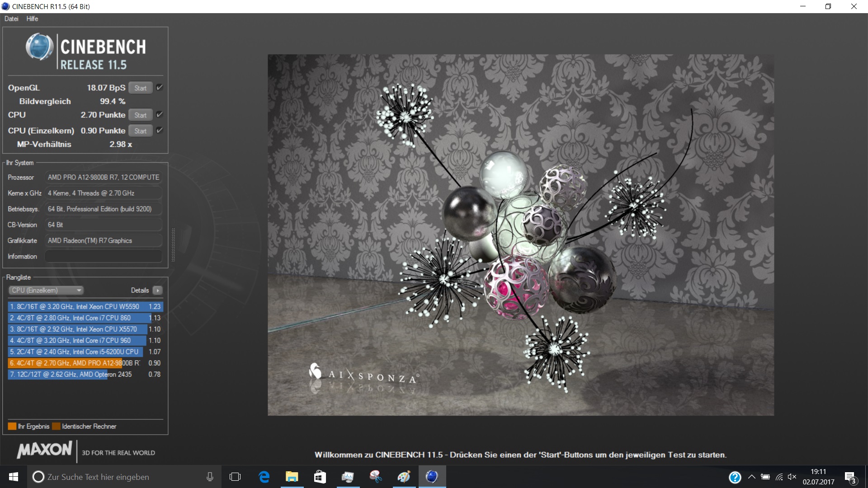Open the Hilfe menu
Viewport: 868px width, 488px height.
tap(32, 19)
